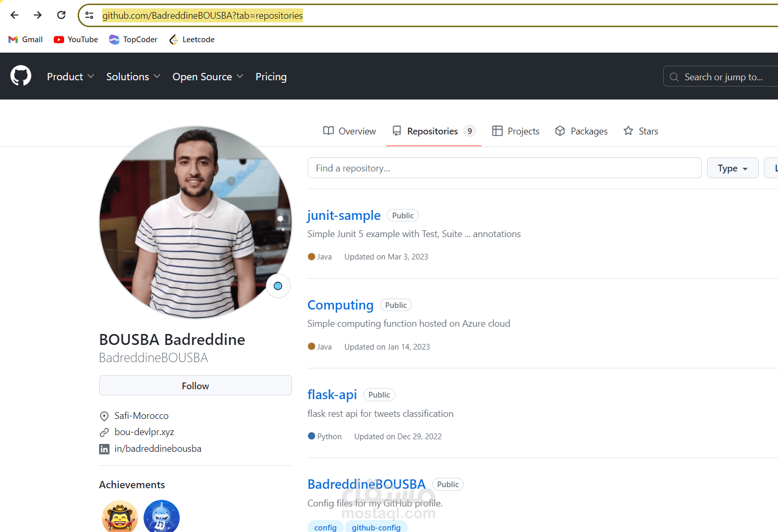The height and width of the screenshot is (532, 778).
Task: Click the globe status badge on avatar
Action: (x=278, y=286)
